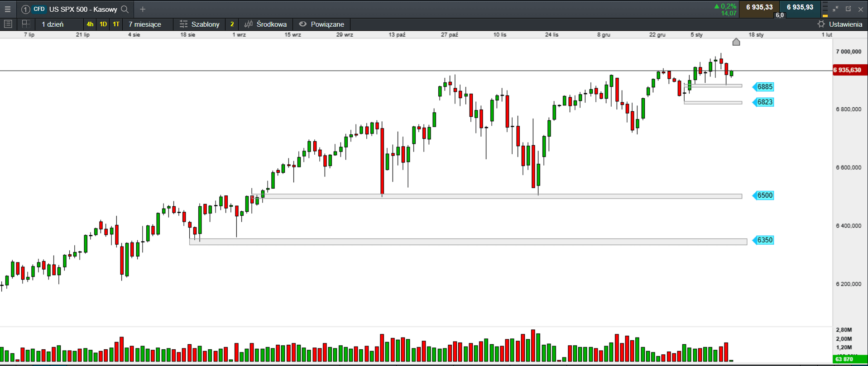The width and height of the screenshot is (868, 366).
Task: Select the US SPX 500 - Kasowy tab
Action: point(83,9)
